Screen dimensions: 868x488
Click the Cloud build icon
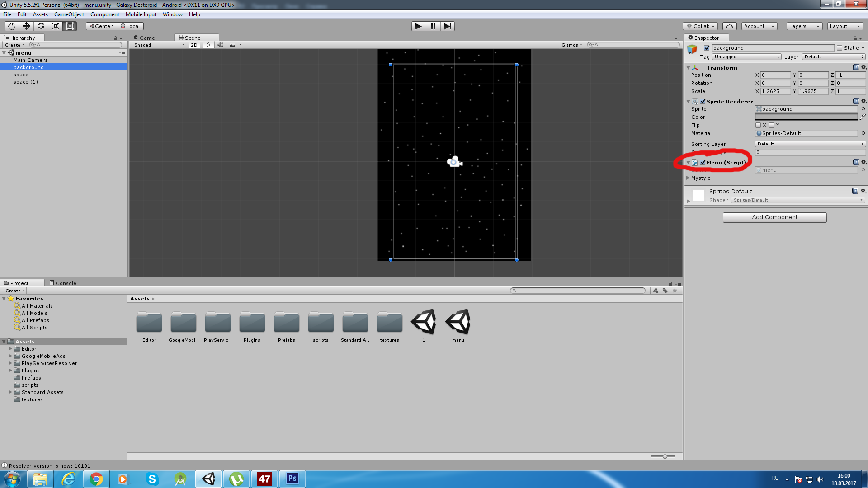pos(730,26)
